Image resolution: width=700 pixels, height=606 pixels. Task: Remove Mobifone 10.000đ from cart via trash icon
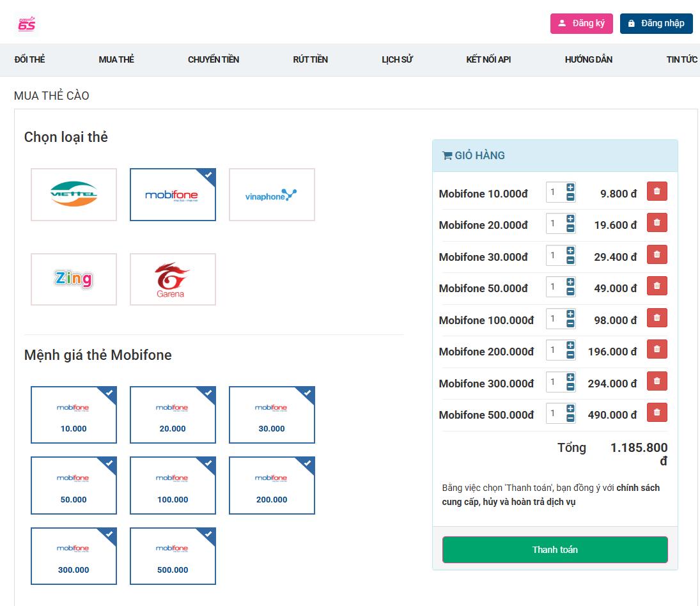(x=657, y=190)
